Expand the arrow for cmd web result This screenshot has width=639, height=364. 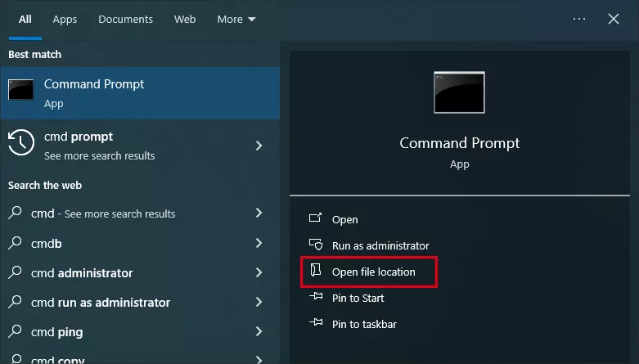coord(259,213)
